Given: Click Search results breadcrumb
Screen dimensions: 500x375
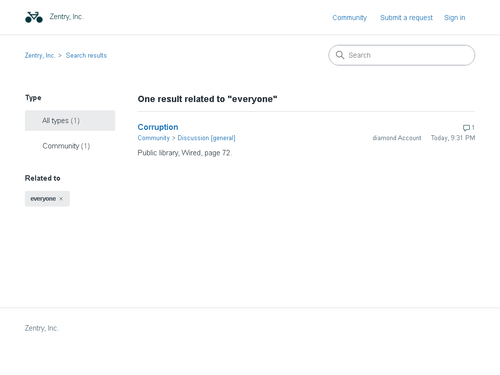Looking at the screenshot, I should point(86,55).
